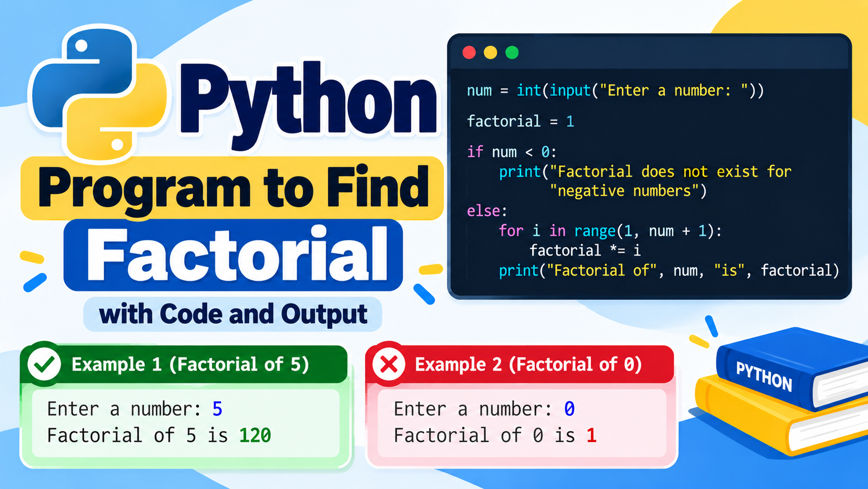868x489 pixels.
Task: Click the "if num < 0:" code line
Action: [511, 152]
